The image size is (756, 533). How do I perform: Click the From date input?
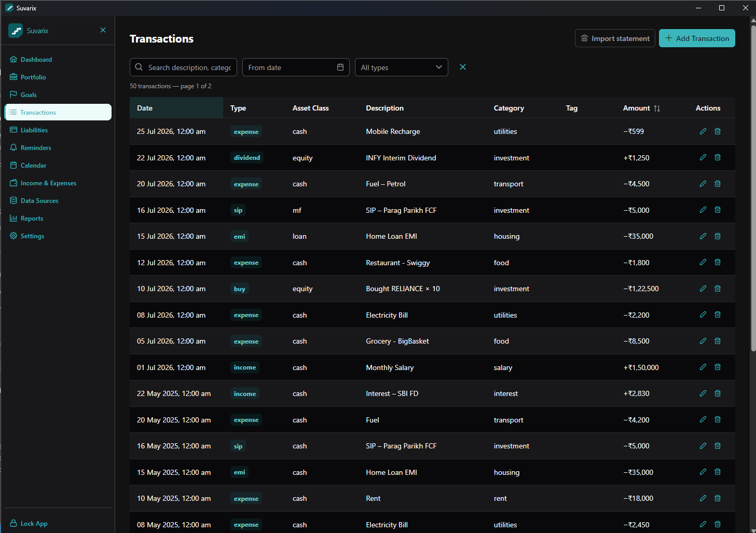tap(295, 67)
